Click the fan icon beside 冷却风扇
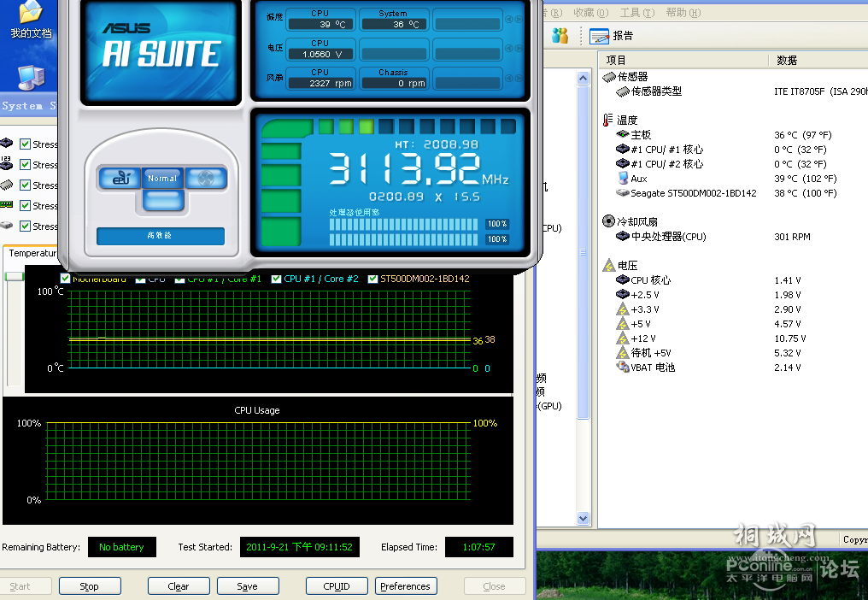 (608, 221)
